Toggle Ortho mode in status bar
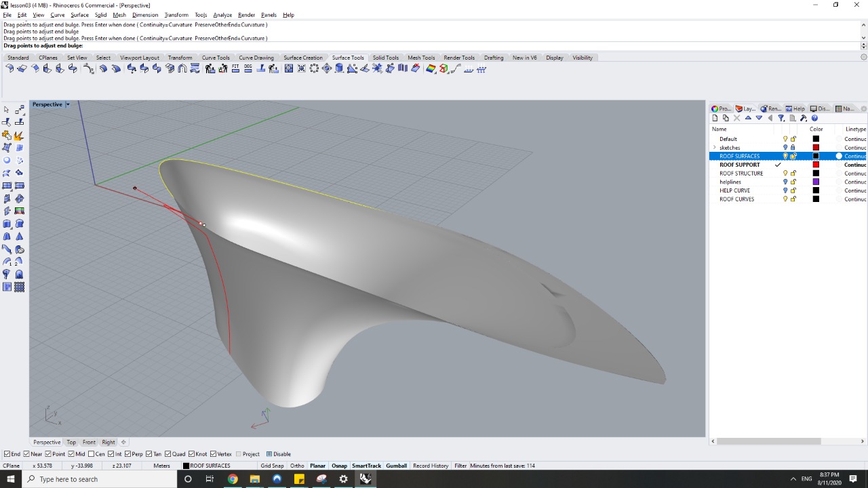 point(297,466)
